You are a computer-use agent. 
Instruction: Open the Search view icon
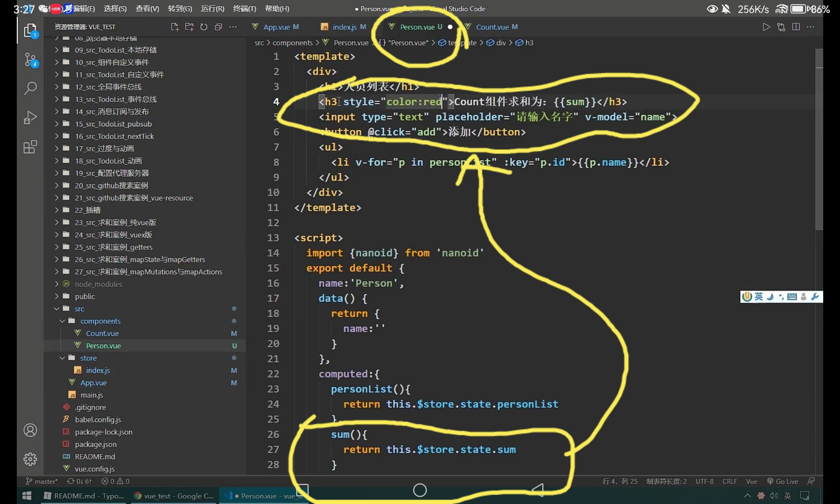[x=30, y=88]
